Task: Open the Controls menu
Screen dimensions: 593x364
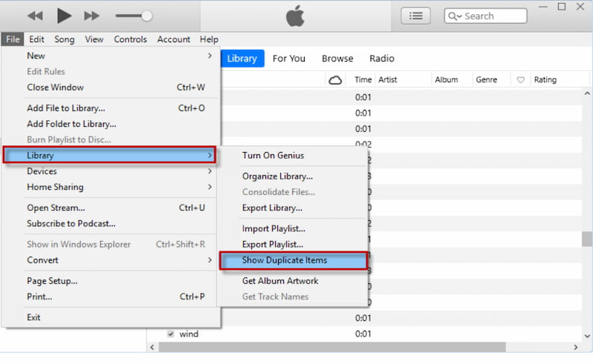Action: coord(130,39)
